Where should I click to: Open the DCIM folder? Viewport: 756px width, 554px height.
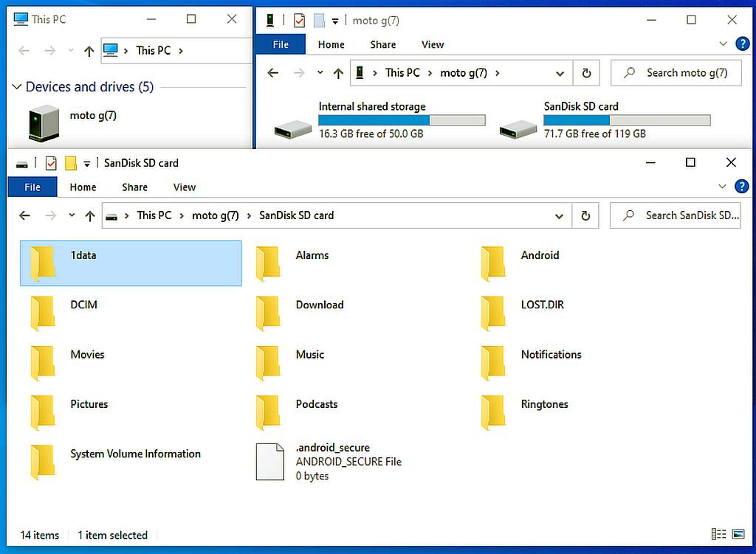(x=64, y=313)
